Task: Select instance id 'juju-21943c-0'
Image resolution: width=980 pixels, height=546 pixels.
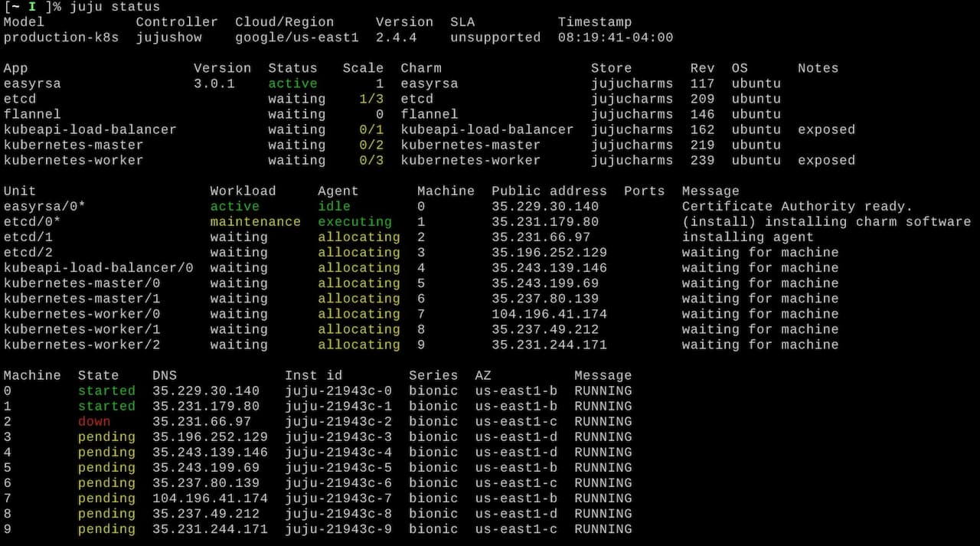Action: pyautogui.click(x=338, y=391)
